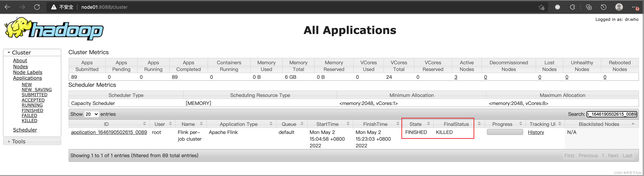Filter applications by KILLED state
644x176 pixels.
coord(29,120)
